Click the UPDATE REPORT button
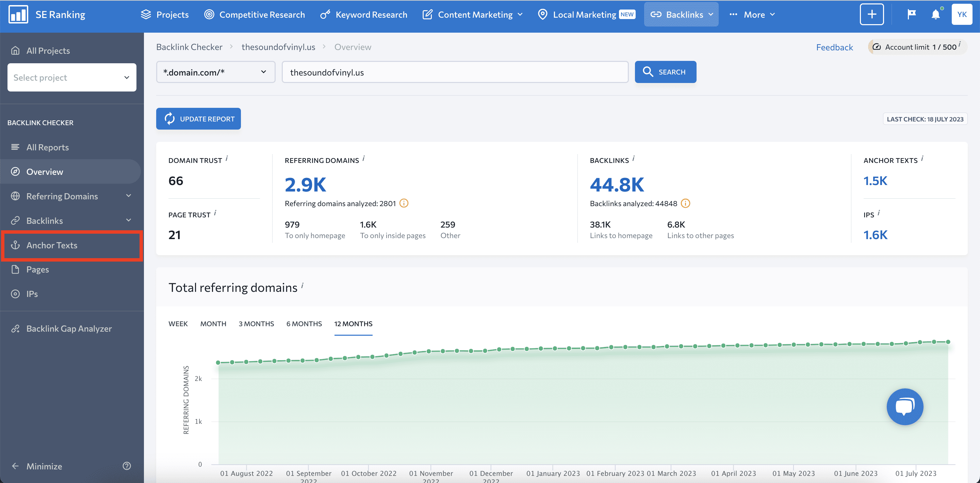This screenshot has width=980, height=483. click(198, 119)
